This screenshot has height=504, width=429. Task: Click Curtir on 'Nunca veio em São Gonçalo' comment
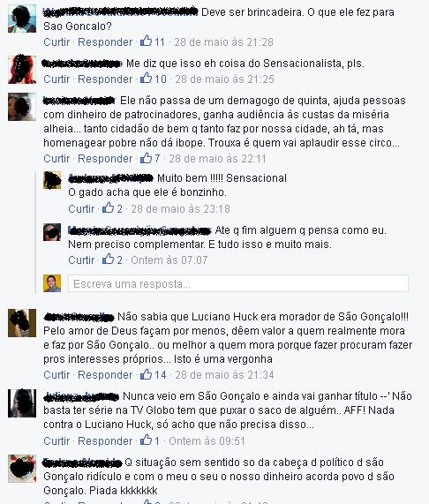pyautogui.click(x=56, y=441)
